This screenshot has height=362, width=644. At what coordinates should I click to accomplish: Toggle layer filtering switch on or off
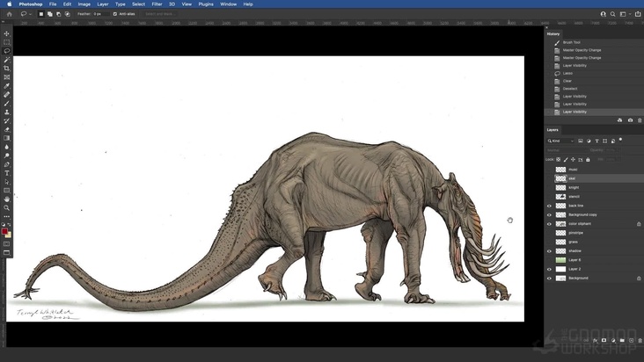point(620,140)
